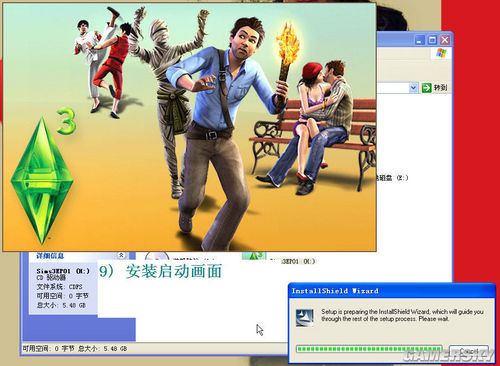Select the Sims3EP01 (K:) drive icon
500x366 pixels.
pyautogui.click(x=254, y=256)
